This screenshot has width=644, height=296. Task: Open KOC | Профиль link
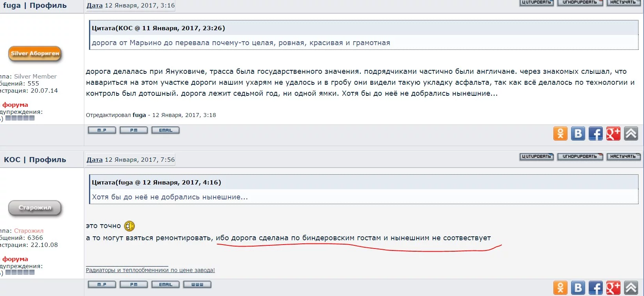click(35, 160)
